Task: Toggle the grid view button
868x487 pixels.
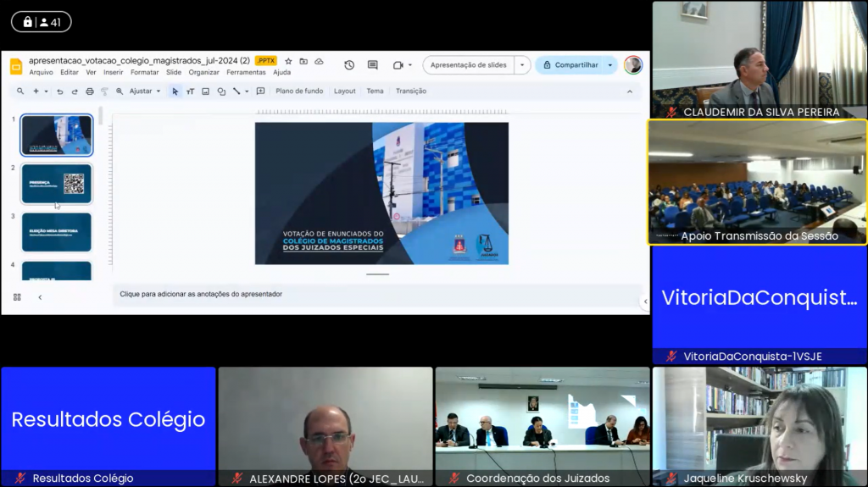Action: tap(17, 297)
